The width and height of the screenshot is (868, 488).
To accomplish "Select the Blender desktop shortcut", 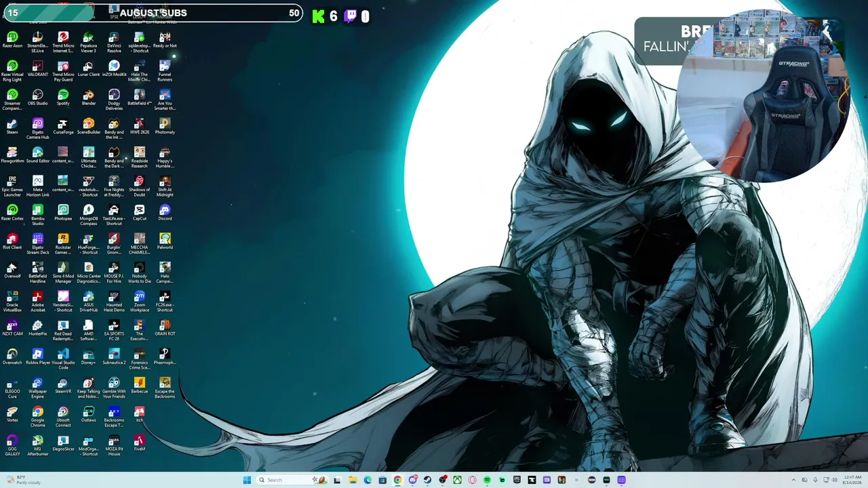I will coord(88,98).
